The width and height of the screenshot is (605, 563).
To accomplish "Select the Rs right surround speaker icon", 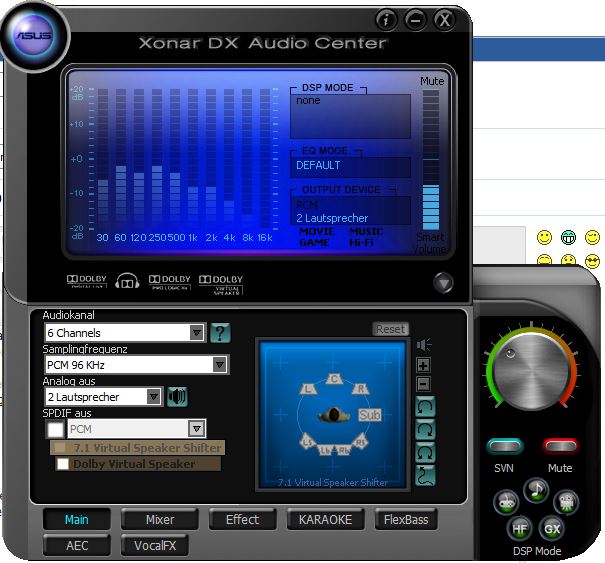I will click(x=360, y=441).
